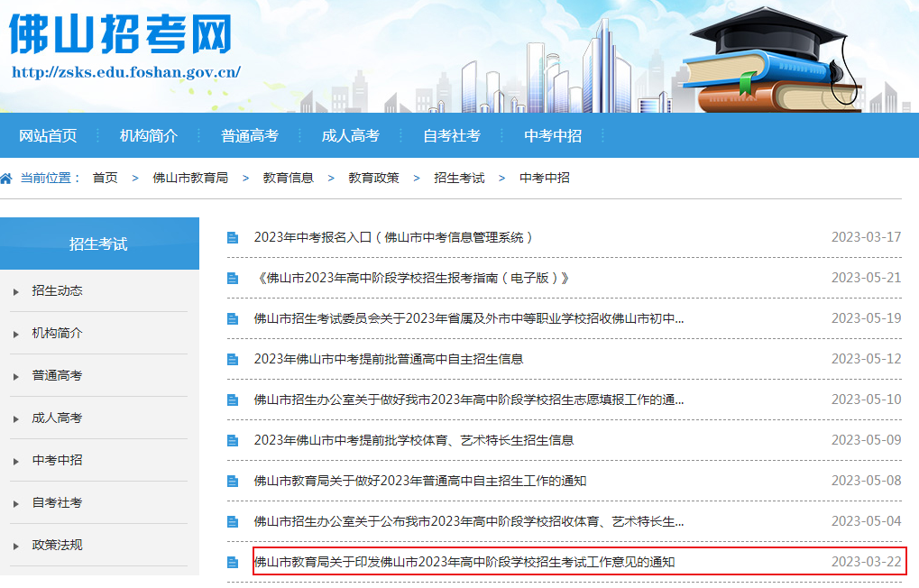Image resolution: width=919 pixels, height=588 pixels.
Task: Open the 2023年中考报名入口 link
Action: [x=393, y=238]
